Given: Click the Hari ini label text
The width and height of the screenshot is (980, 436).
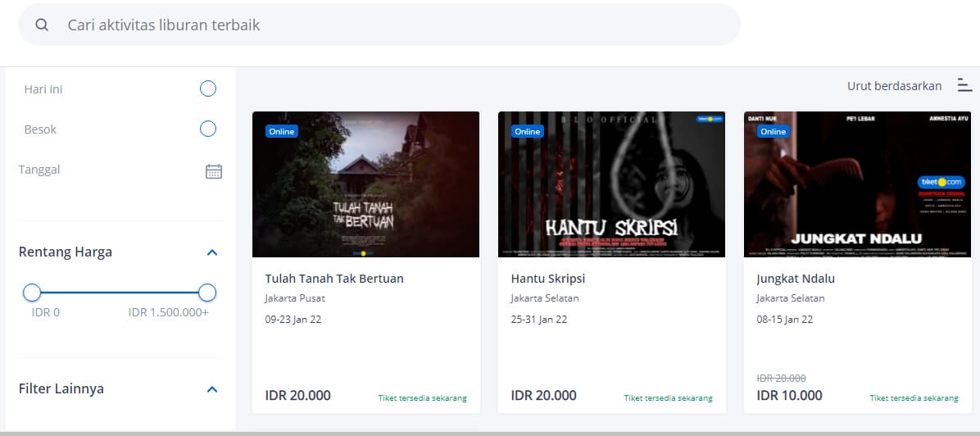Looking at the screenshot, I should pos(43,89).
